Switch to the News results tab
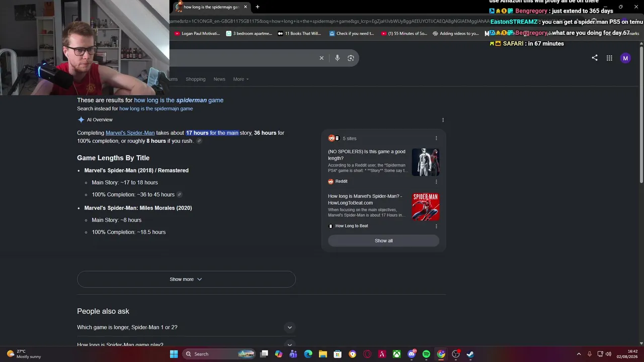This screenshot has width=644, height=362. 219,79
